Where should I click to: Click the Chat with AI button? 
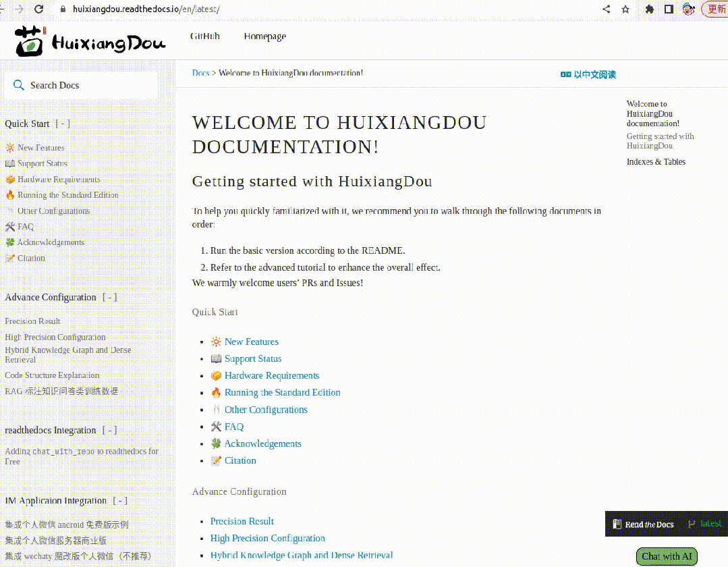point(667,556)
